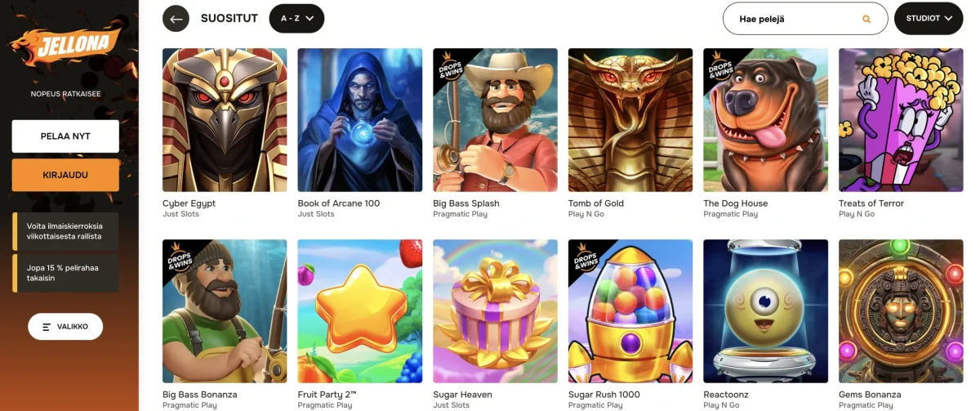
Task: Click the back arrow beside SUOSITUT
Action: [176, 19]
